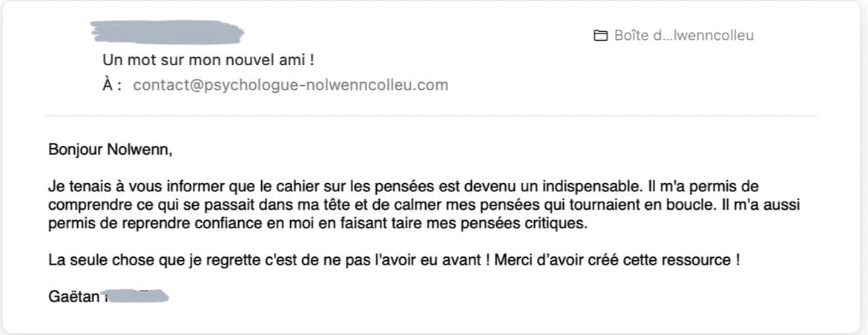Click the mailbox folder icon
Screen dimensions: 868x335
(x=600, y=36)
